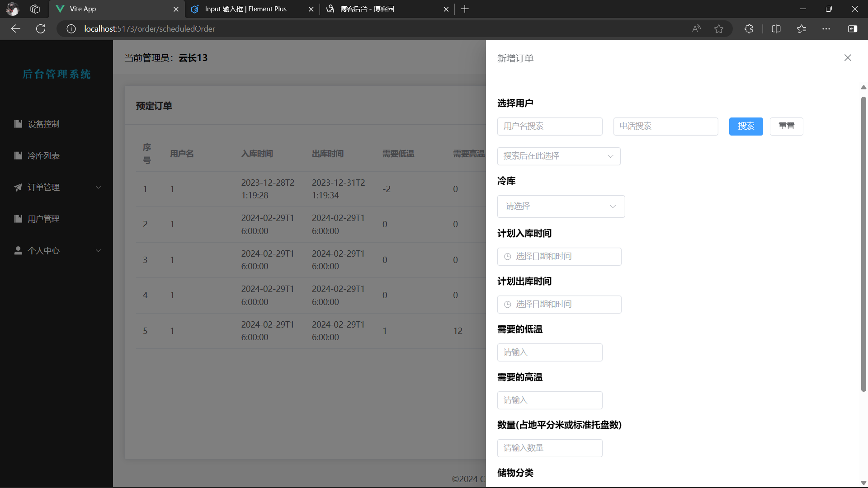868x488 pixels.
Task: Open browser extensions puzzle icon
Action: 749,29
